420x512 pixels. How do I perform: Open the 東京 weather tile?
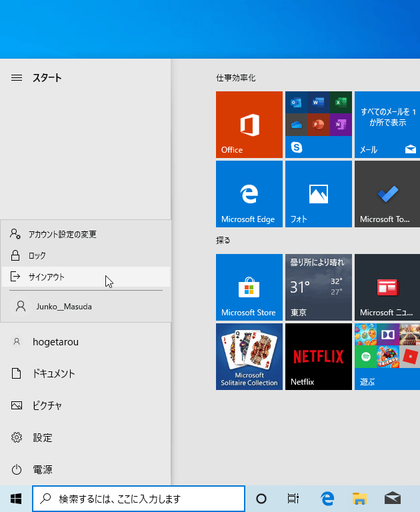(x=319, y=287)
